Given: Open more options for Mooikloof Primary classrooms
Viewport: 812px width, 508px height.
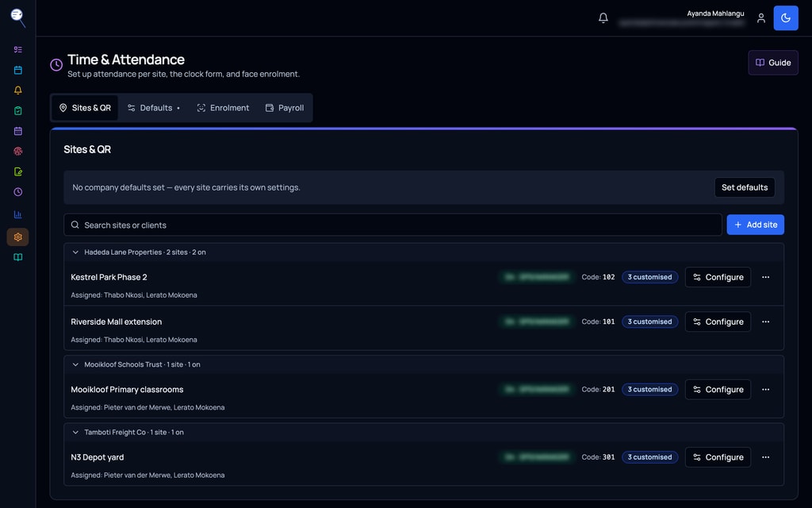Looking at the screenshot, I should pos(765,390).
